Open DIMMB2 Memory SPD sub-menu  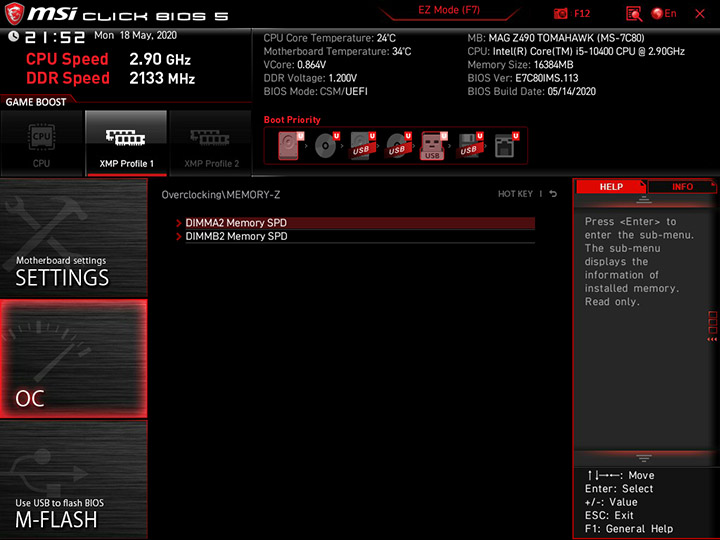tap(360, 236)
